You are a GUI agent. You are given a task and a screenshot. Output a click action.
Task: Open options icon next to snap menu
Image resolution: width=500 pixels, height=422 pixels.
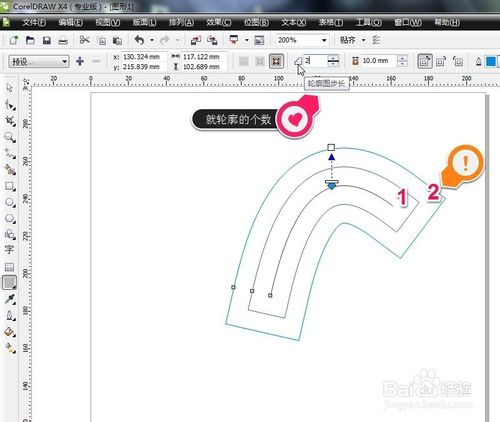click(376, 40)
